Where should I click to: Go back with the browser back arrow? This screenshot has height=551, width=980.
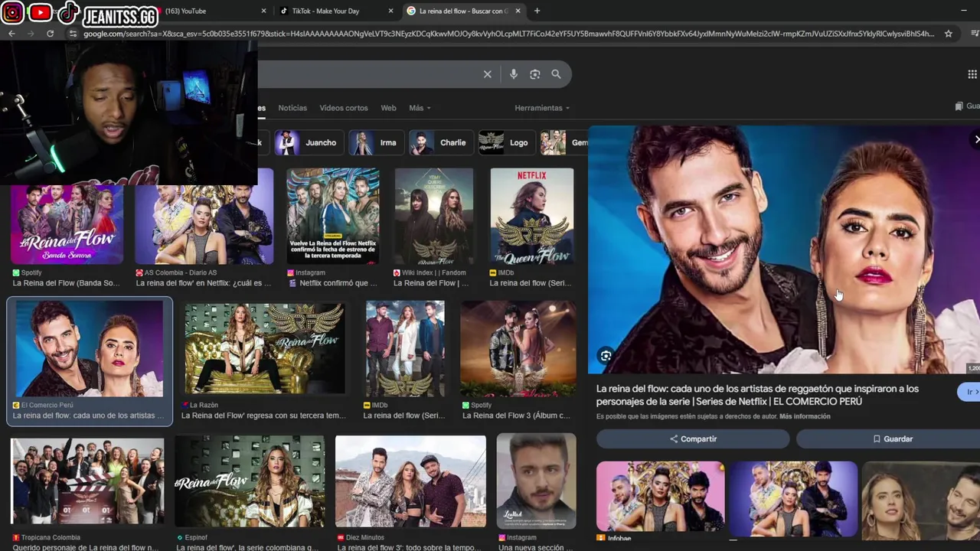tap(11, 34)
